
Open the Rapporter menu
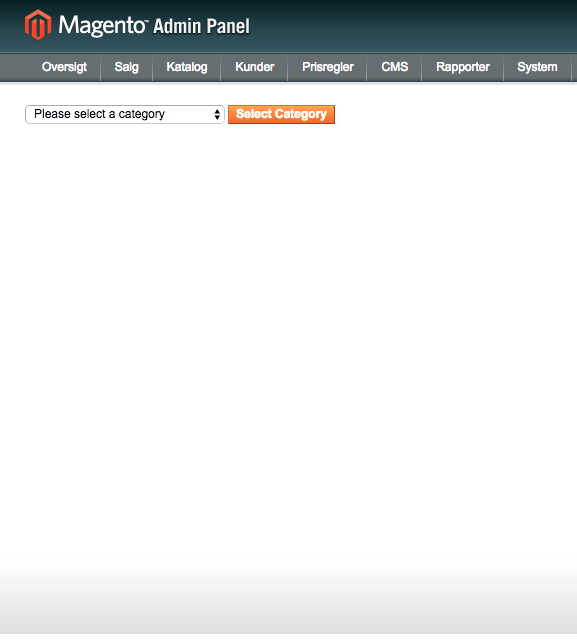463,67
